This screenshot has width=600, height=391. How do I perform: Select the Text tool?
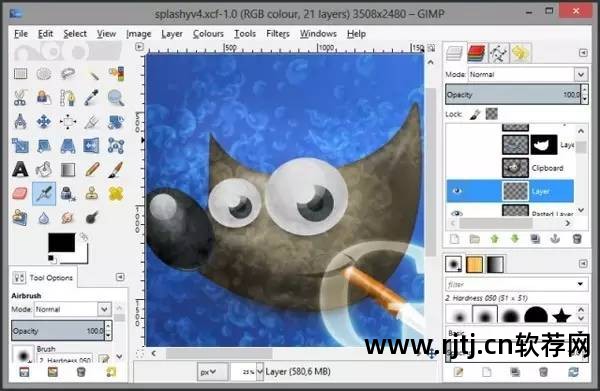point(20,169)
